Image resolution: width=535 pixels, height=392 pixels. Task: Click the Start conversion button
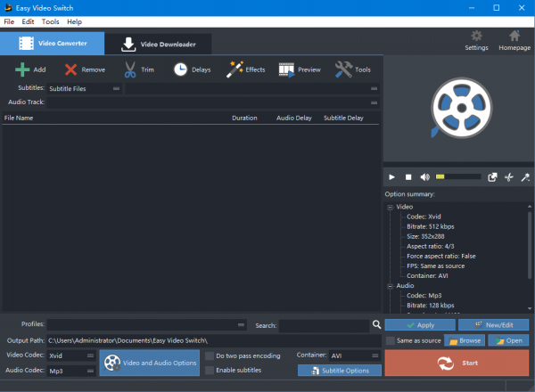tap(457, 363)
